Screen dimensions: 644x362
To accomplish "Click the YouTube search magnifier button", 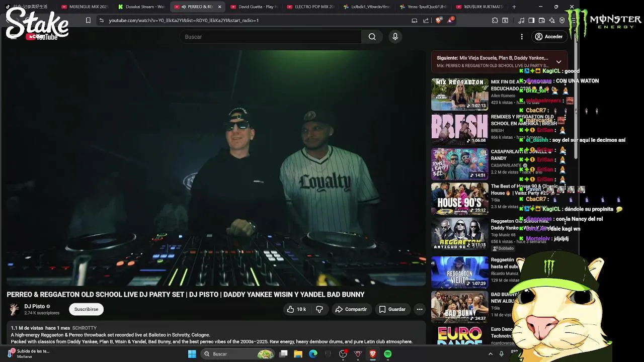I will [372, 37].
